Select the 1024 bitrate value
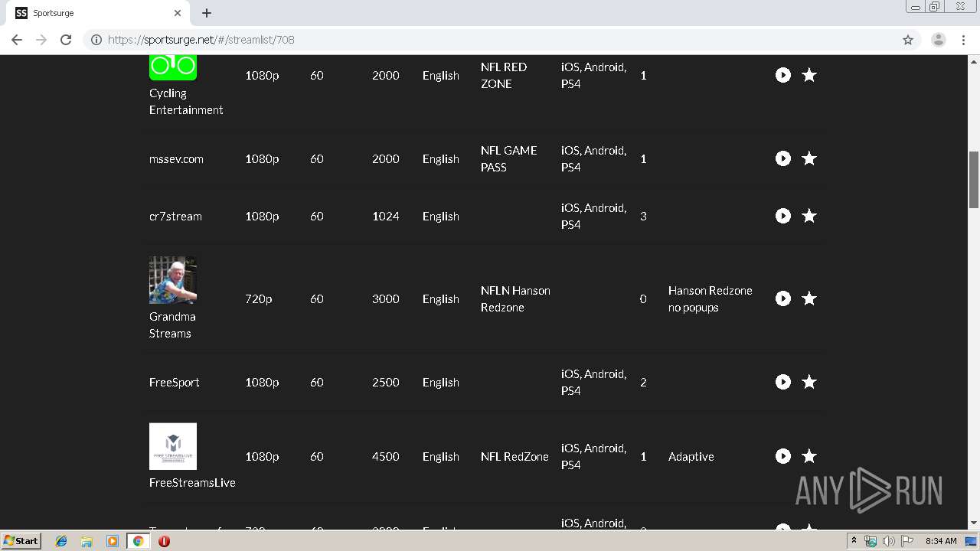 386,217
